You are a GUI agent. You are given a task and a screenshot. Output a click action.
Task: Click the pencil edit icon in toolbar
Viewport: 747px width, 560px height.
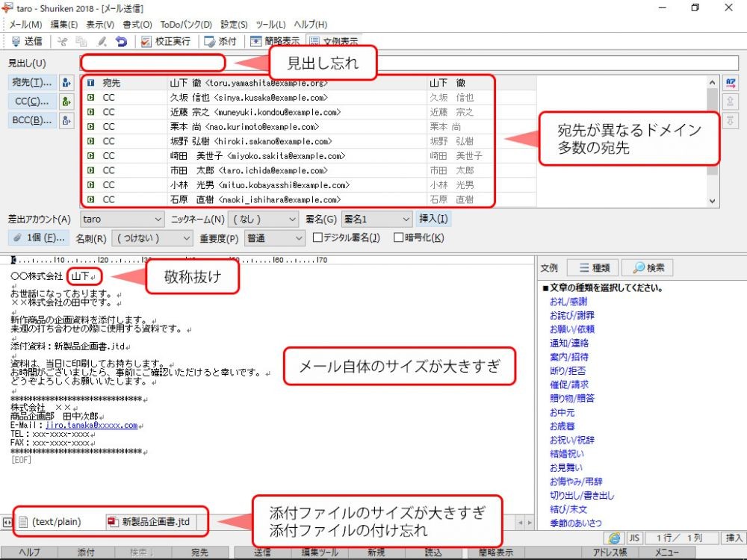[102, 41]
